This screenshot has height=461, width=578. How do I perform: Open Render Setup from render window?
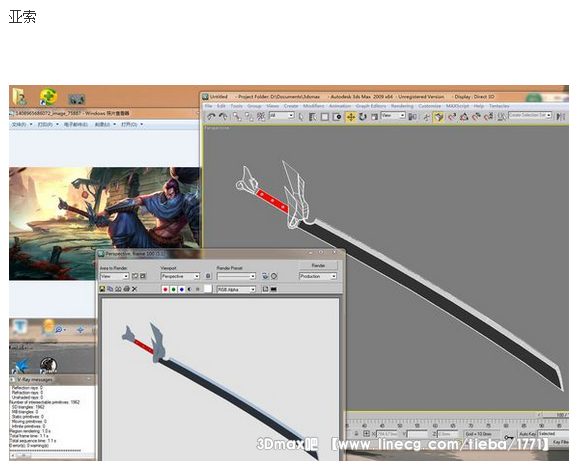[265, 276]
